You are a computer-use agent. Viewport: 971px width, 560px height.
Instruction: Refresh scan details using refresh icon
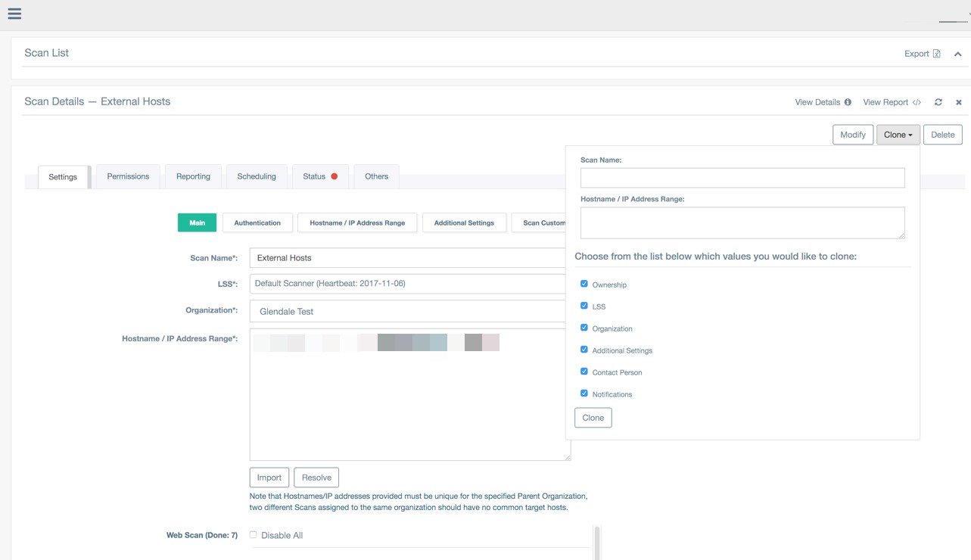click(x=938, y=102)
